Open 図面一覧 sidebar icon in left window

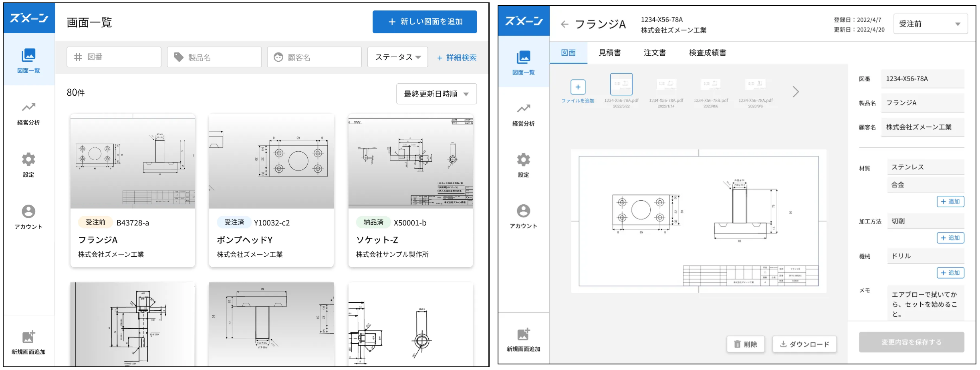pos(28,55)
